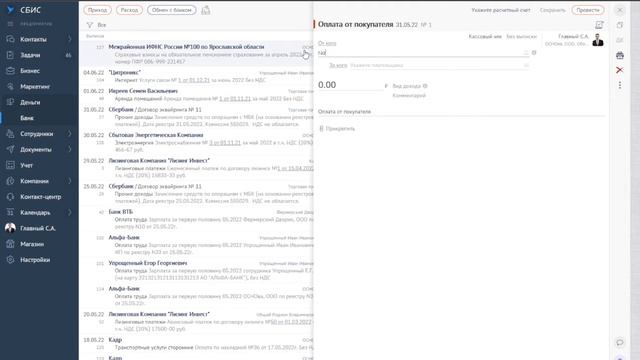Click the Укажите расчетный счет link
This screenshot has width=640, height=360.
point(501,10)
